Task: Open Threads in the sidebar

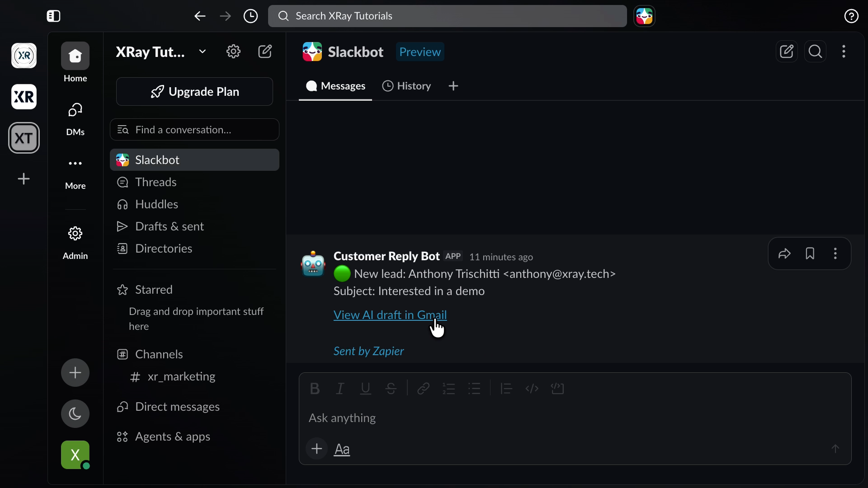Action: click(194, 182)
